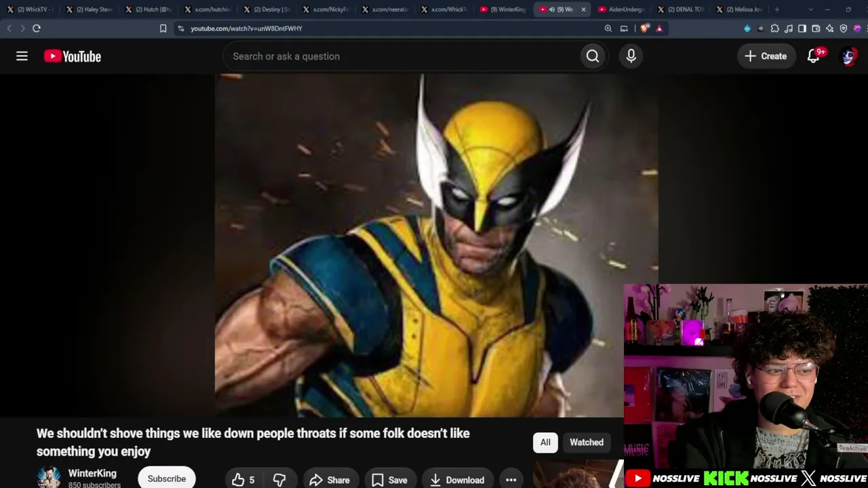Screen dimensions: 868x488
Task: Open the YouTube guide hamburger menu
Action: [x=22, y=56]
